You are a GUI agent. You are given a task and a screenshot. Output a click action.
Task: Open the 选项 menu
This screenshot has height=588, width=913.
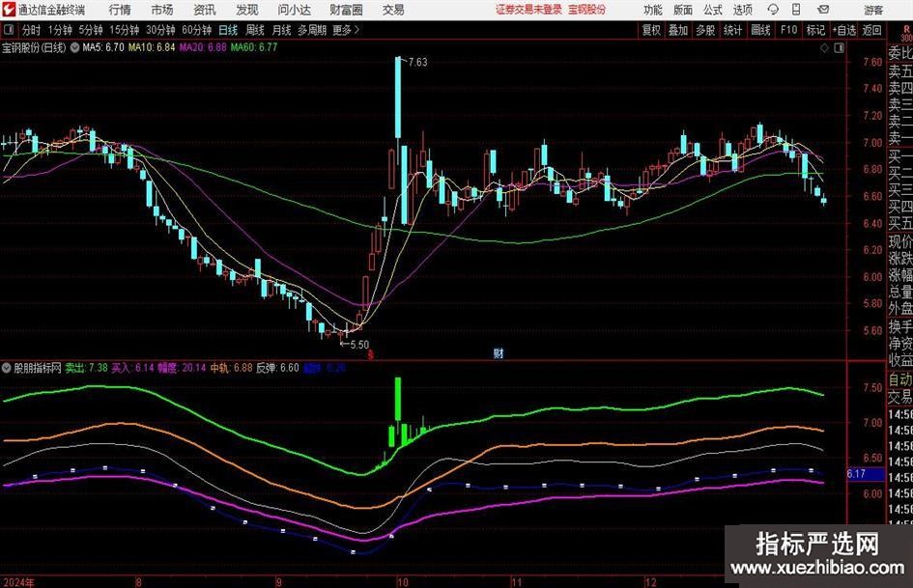742,10
